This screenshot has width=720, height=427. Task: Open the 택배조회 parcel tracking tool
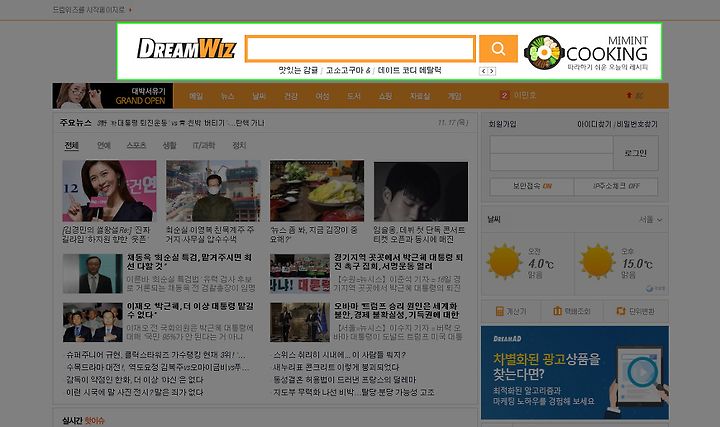(572, 311)
